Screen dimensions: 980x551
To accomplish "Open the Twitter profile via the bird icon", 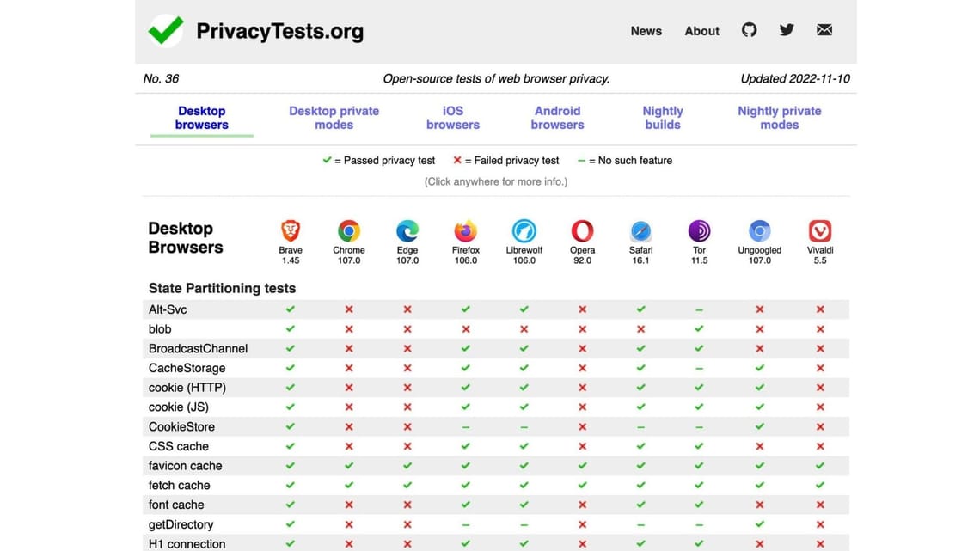I will 786,29.
